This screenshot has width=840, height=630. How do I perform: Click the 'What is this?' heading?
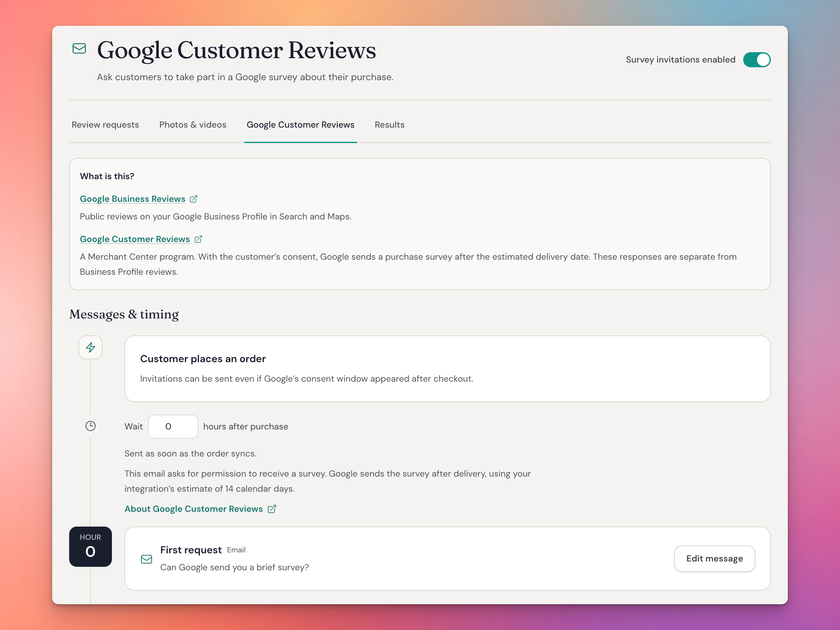coord(107,176)
